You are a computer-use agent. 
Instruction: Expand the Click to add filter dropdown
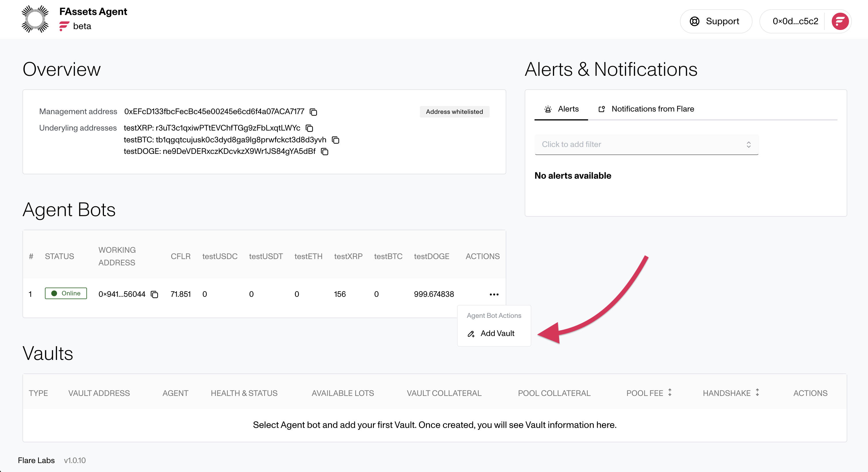click(x=646, y=145)
